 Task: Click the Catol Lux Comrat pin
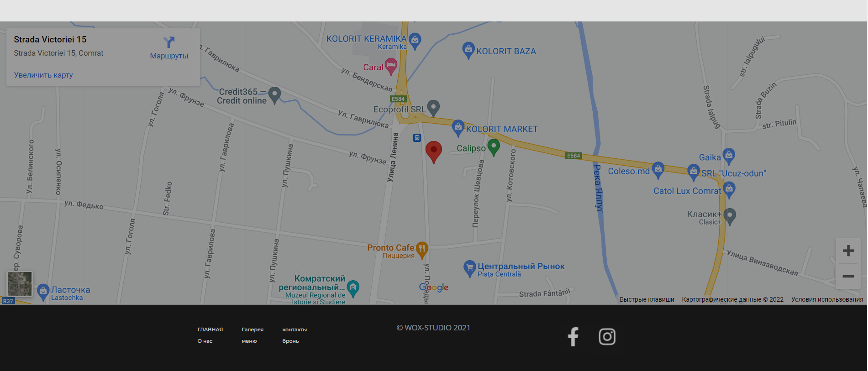(x=729, y=190)
